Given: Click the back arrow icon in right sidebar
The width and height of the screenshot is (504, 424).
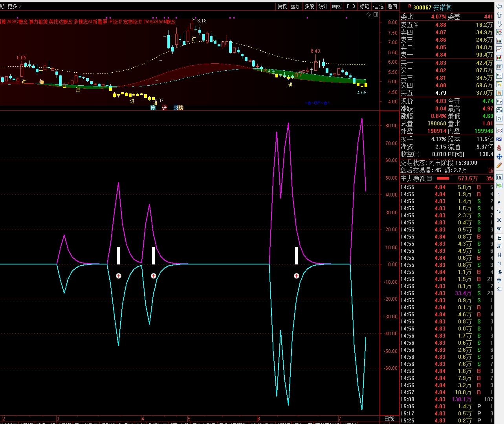Looking at the screenshot, I should click(499, 6).
